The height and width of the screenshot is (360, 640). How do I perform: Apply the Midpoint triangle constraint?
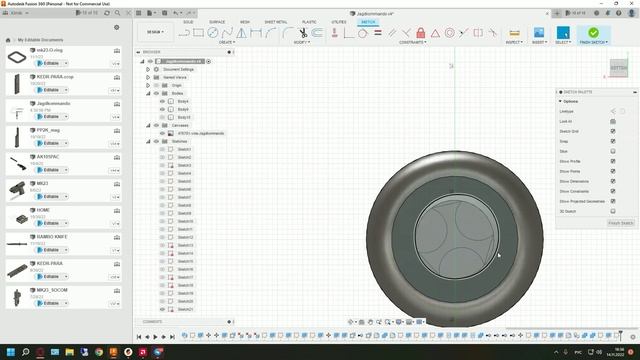click(x=435, y=33)
